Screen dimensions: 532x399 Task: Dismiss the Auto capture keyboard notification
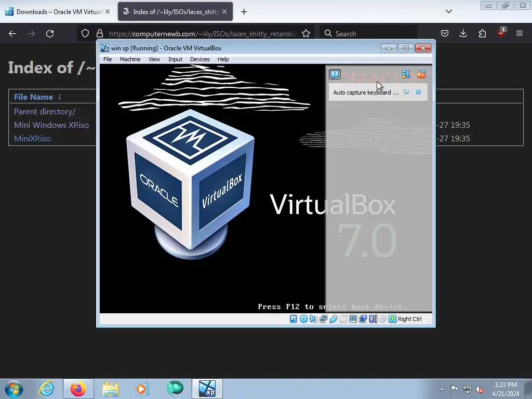pyautogui.click(x=418, y=92)
